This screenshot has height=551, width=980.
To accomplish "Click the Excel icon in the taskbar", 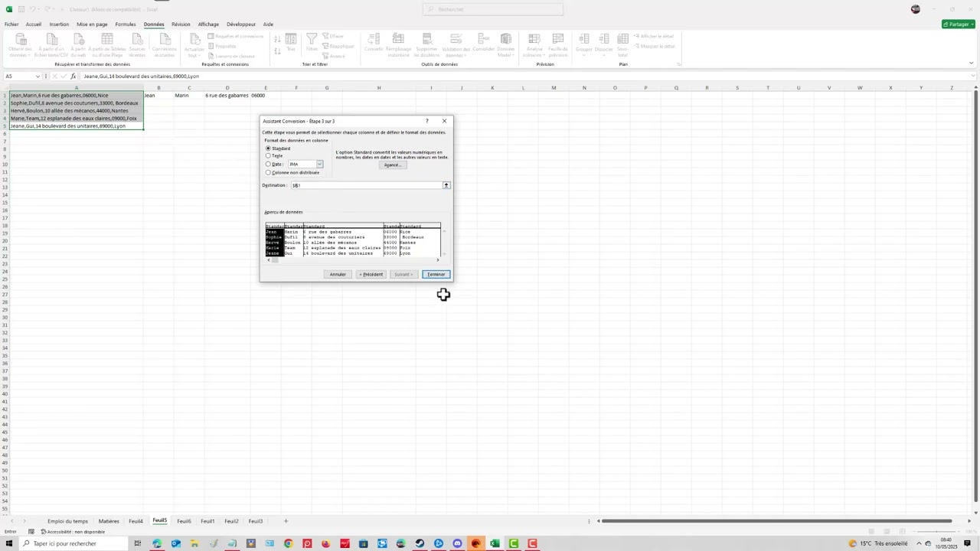I will (495, 543).
